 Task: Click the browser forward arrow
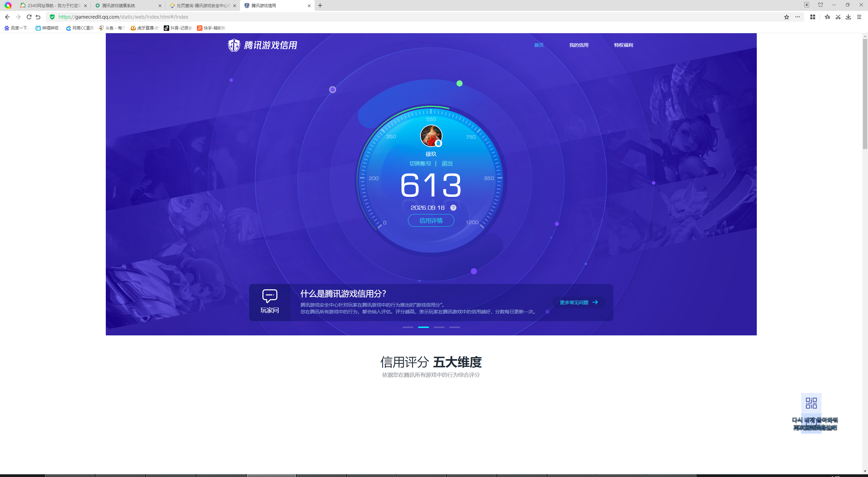click(x=18, y=17)
